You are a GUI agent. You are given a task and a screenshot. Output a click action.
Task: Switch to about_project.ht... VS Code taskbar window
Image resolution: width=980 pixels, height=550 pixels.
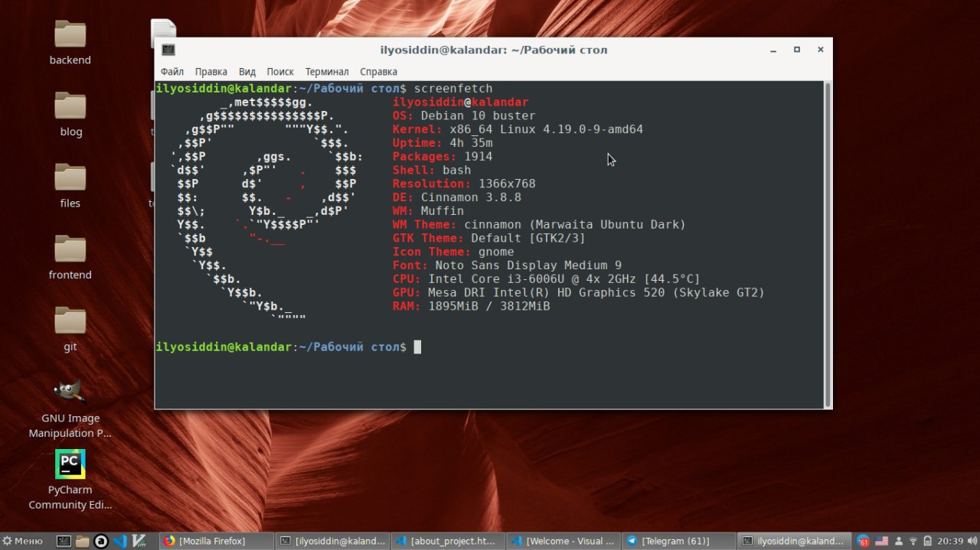[x=448, y=541]
